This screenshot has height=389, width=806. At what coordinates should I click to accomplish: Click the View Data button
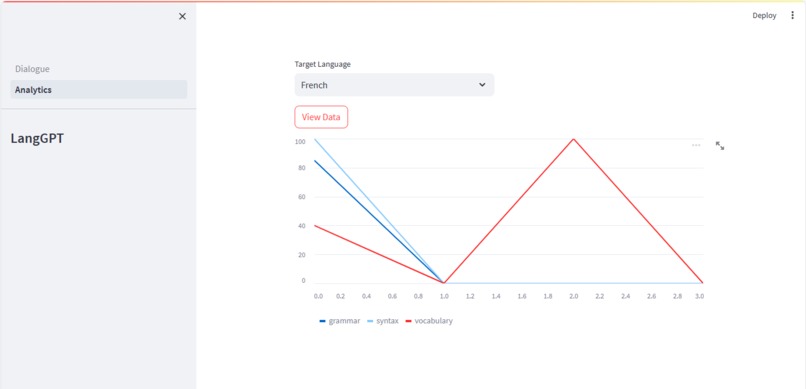coord(321,117)
